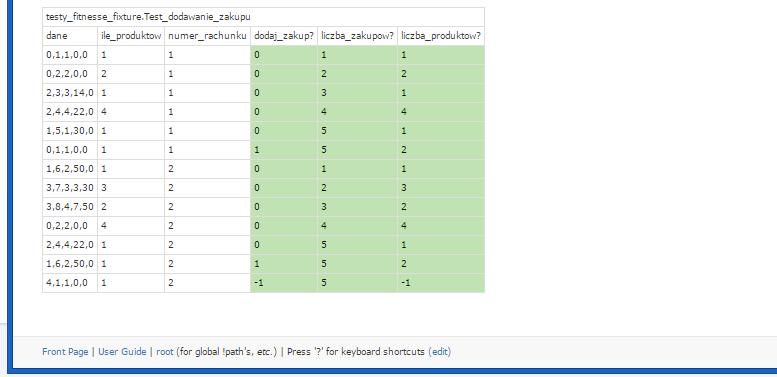Follow the root link in footer
The height and width of the screenshot is (377, 777).
click(165, 352)
